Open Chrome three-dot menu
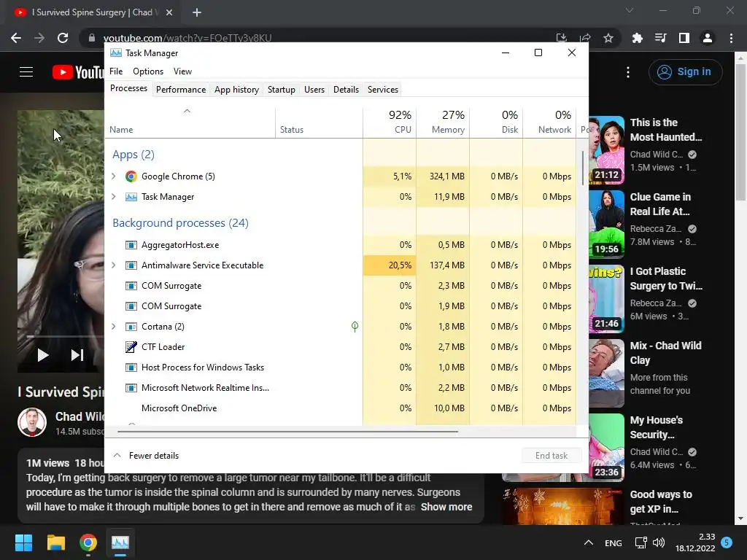This screenshot has height=560, width=747. [x=731, y=38]
